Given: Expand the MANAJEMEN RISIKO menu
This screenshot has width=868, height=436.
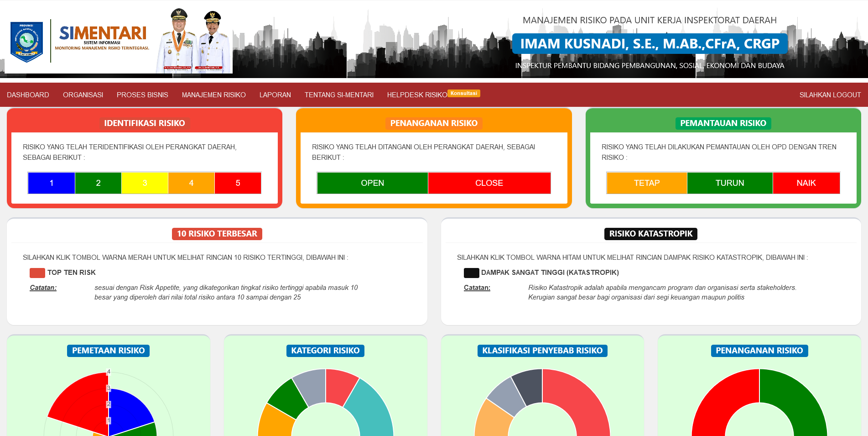Looking at the screenshot, I should [x=213, y=95].
